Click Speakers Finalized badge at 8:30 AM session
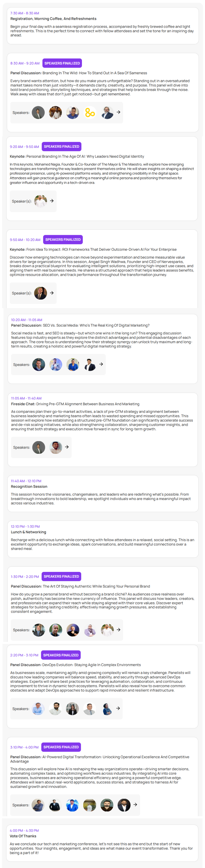 [62, 63]
